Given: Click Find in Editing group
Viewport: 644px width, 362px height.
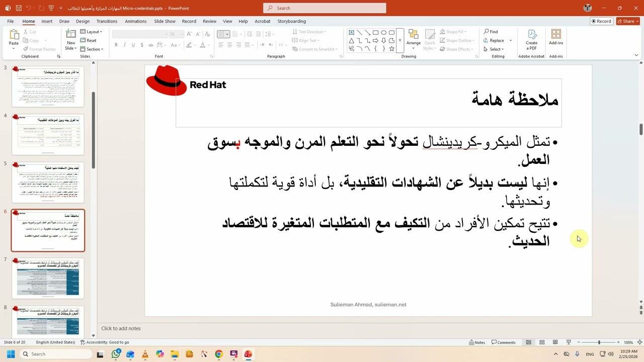Looking at the screenshot, I should (491, 32).
